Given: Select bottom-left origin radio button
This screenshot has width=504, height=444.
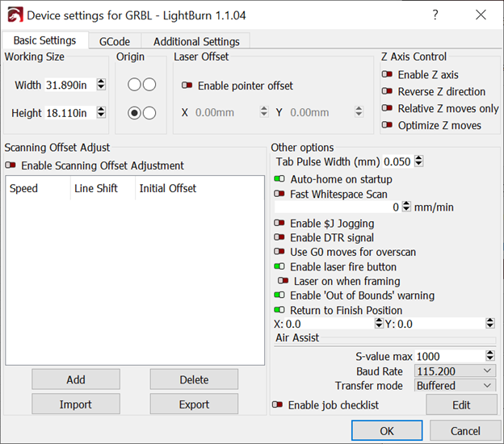Looking at the screenshot, I should click(x=134, y=113).
